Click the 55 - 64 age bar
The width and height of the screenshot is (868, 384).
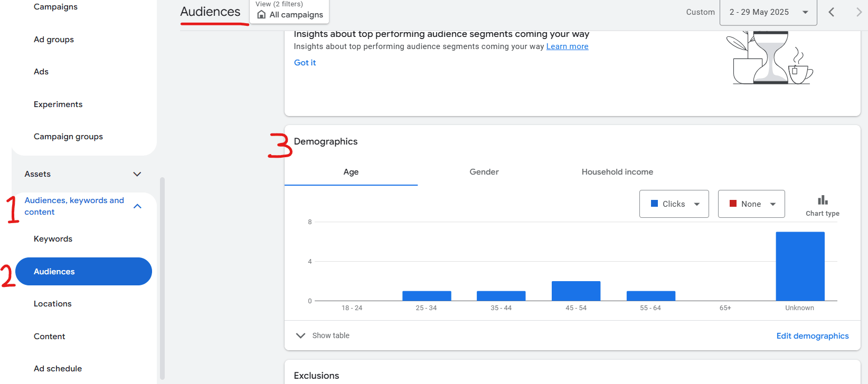pos(651,296)
